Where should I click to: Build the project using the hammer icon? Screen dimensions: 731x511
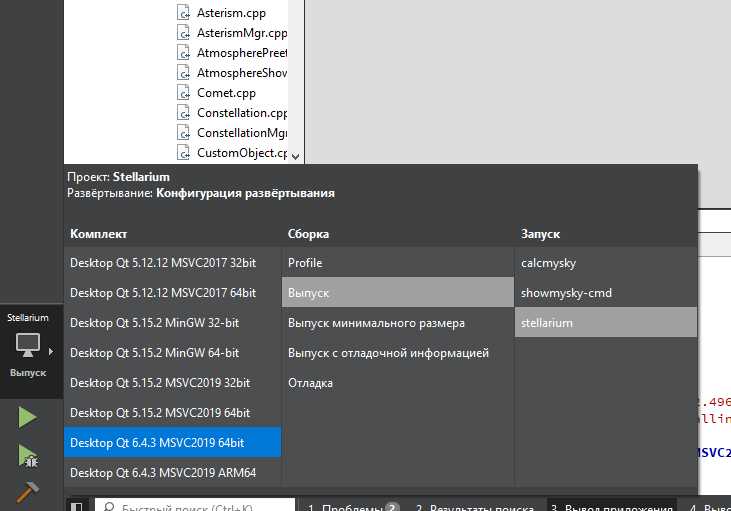point(28,492)
